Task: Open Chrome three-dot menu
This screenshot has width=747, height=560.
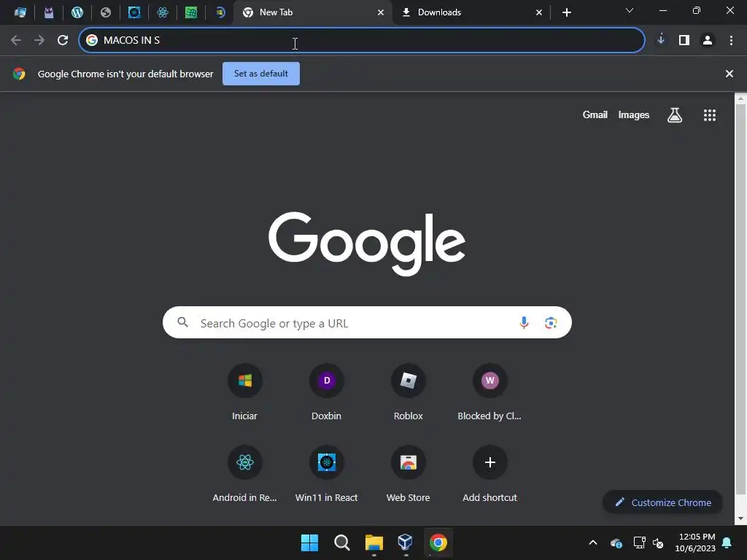Action: (x=731, y=40)
